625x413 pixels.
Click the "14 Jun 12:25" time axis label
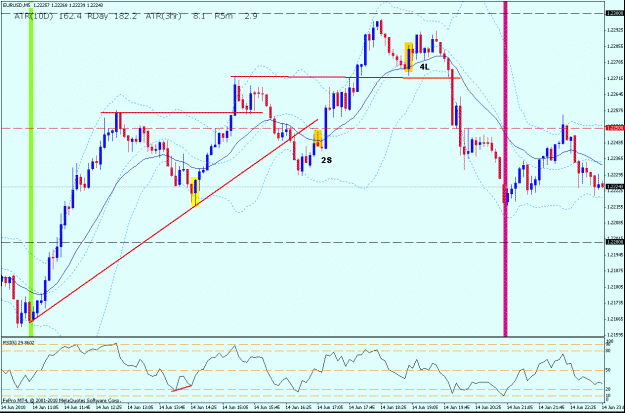[x=109, y=409]
